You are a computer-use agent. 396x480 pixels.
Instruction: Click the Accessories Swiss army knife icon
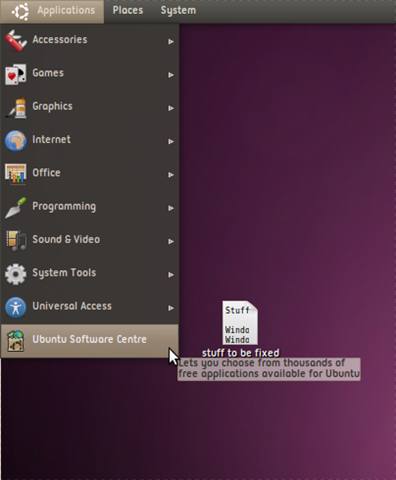pos(16,41)
